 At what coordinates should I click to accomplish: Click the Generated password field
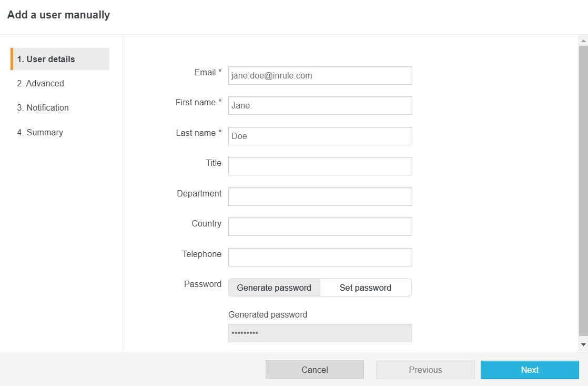click(x=320, y=333)
